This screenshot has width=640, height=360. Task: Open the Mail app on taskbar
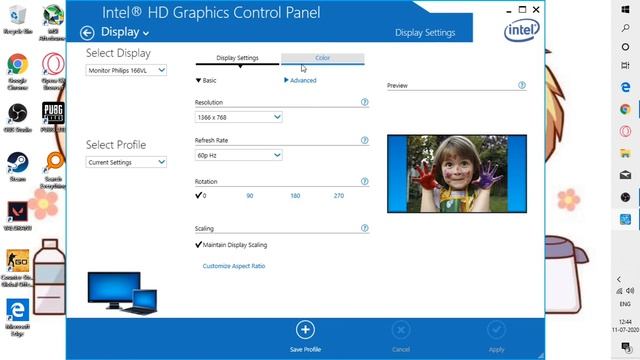click(625, 175)
